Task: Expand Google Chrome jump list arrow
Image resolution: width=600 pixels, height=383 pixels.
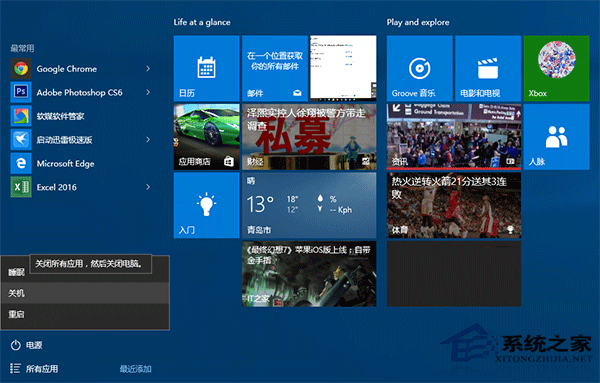Action: [148, 69]
